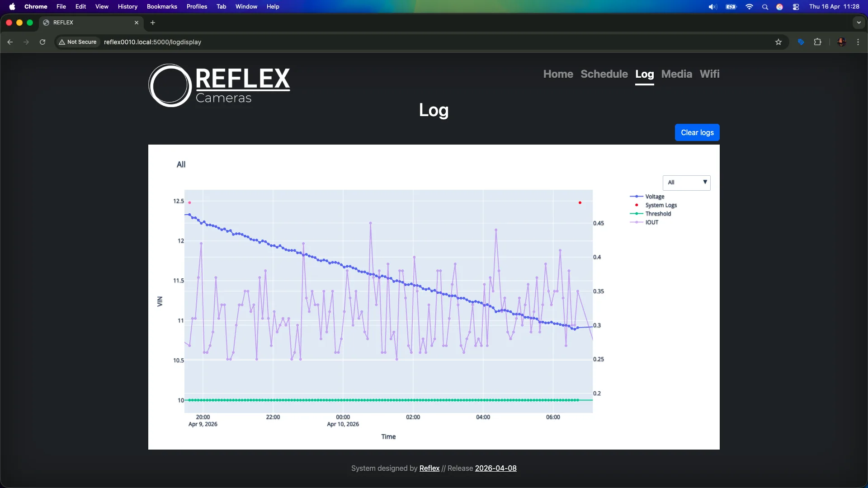Viewport: 868px width, 488px height.
Task: Open the All chart filter dropdown
Action: coord(686,183)
